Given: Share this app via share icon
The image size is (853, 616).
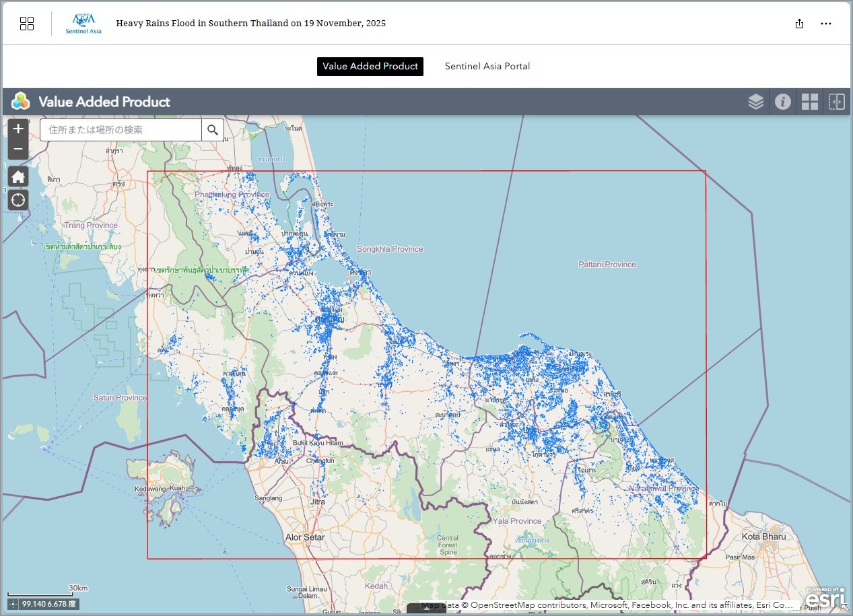Looking at the screenshot, I should 799,24.
